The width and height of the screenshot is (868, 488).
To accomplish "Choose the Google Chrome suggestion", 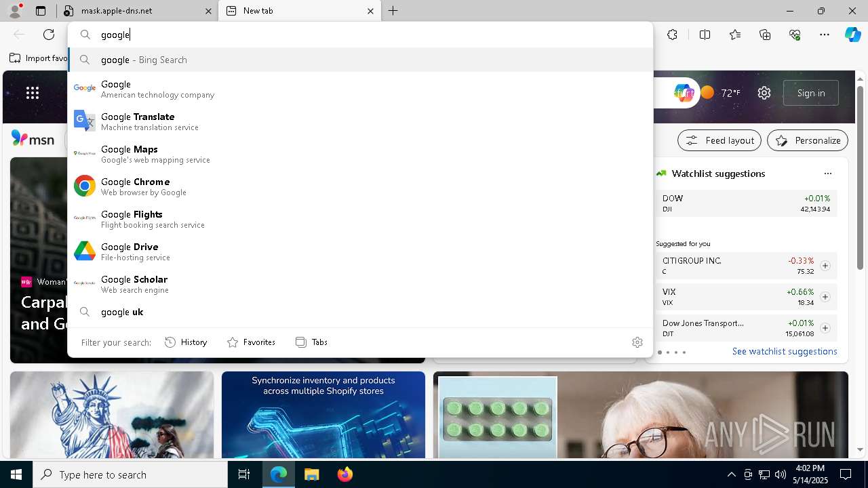I will coord(360,186).
